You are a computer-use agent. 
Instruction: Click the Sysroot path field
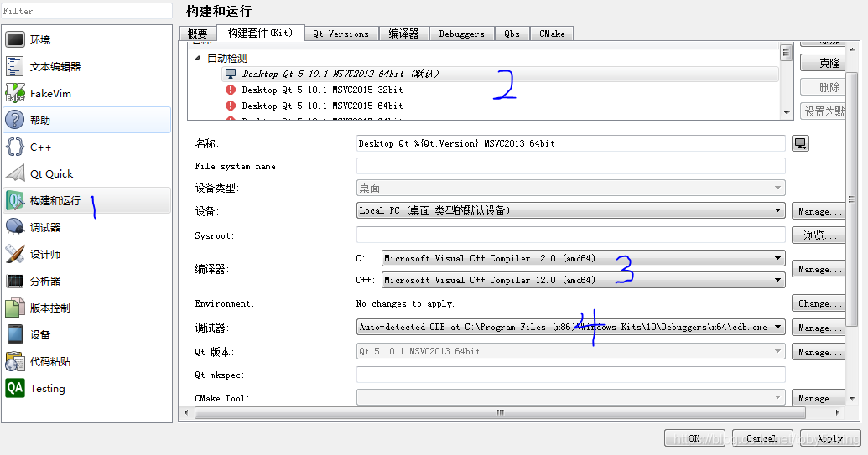tap(571, 235)
